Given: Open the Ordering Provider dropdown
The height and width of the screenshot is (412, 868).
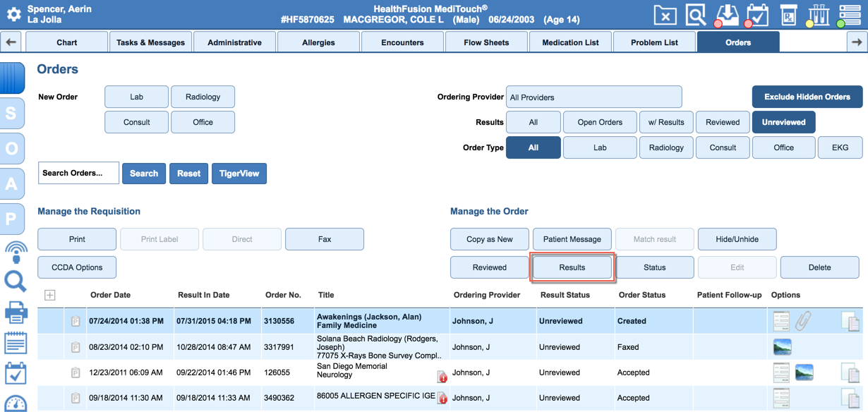Looking at the screenshot, I should click(593, 97).
